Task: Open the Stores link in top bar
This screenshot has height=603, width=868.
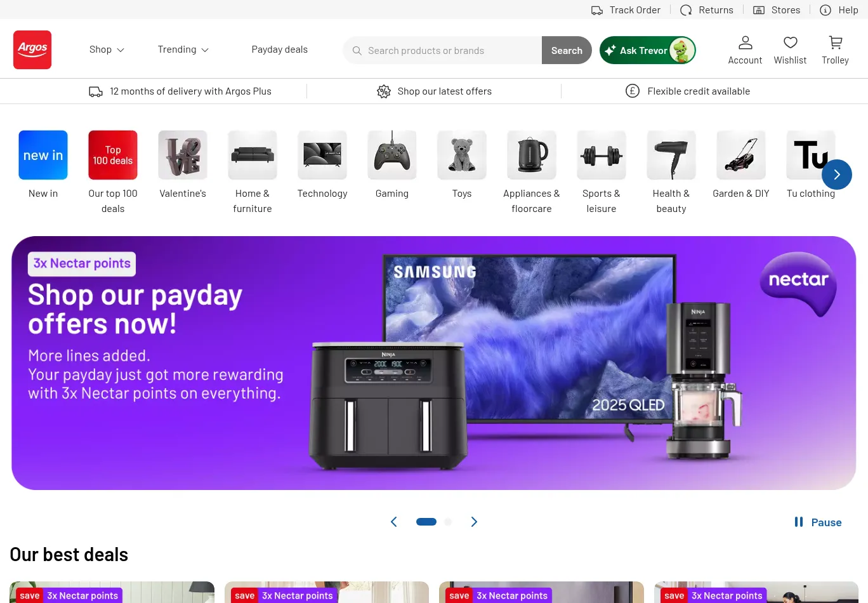Action: [777, 10]
